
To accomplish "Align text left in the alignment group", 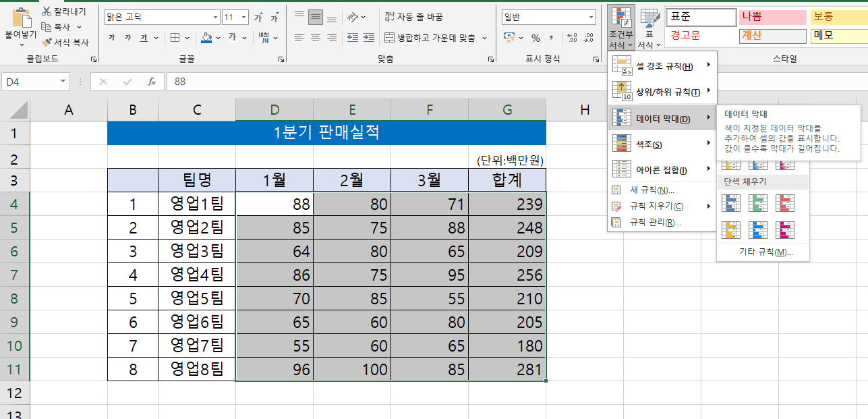I will [299, 38].
